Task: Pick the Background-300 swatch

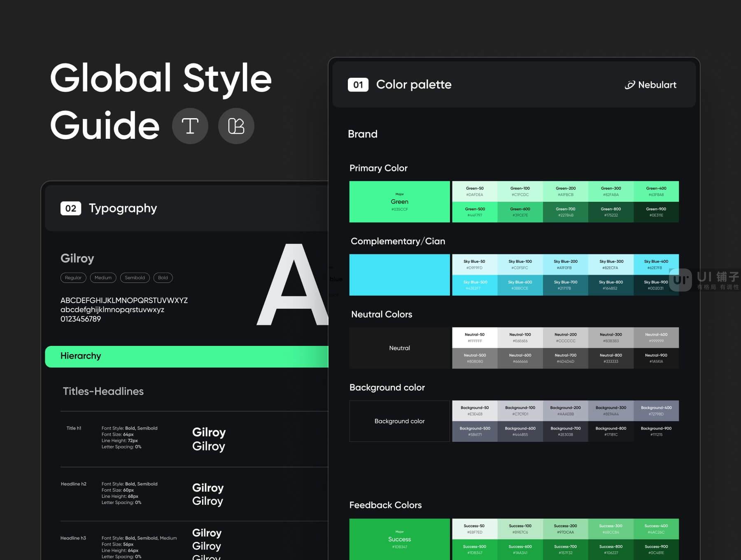Action: click(611, 411)
